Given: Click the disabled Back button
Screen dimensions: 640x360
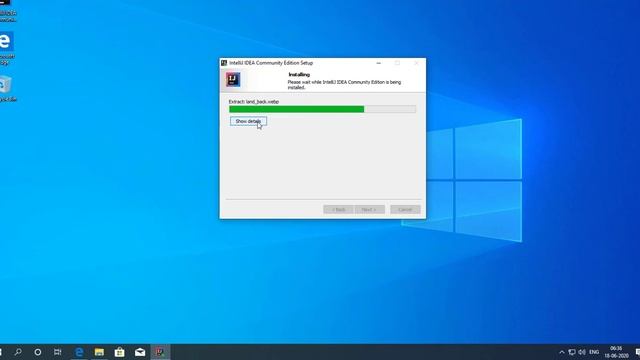Looking at the screenshot, I should point(338,209).
